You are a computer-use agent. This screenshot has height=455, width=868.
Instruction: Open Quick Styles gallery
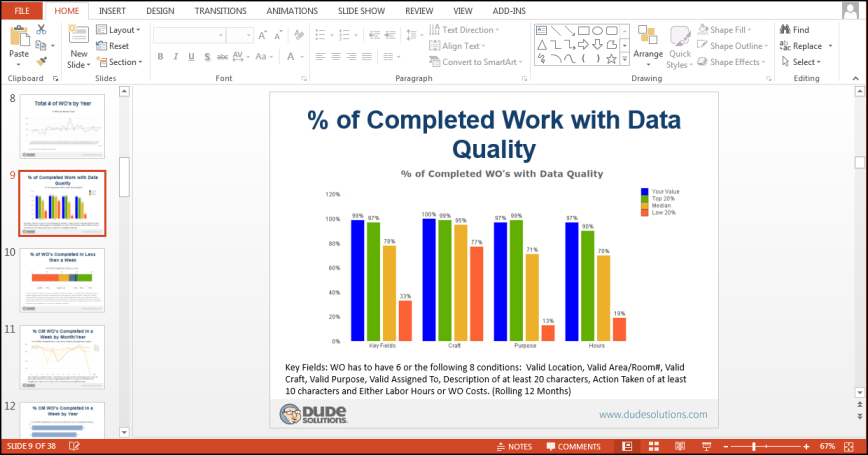[680, 47]
